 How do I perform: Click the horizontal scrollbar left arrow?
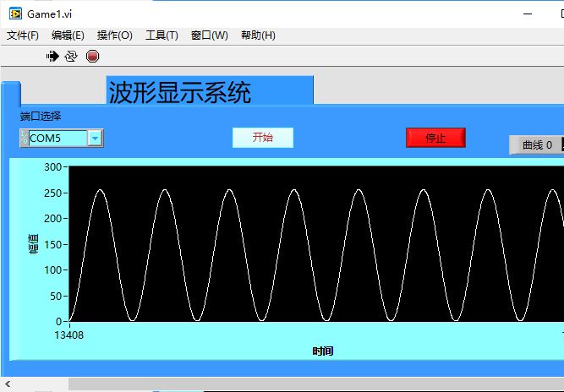(8, 384)
